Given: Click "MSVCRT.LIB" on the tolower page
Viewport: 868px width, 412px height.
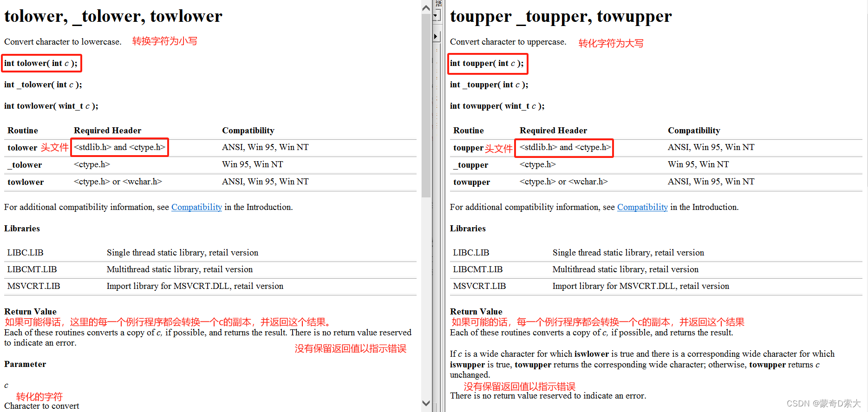Looking at the screenshot, I should (x=33, y=286).
